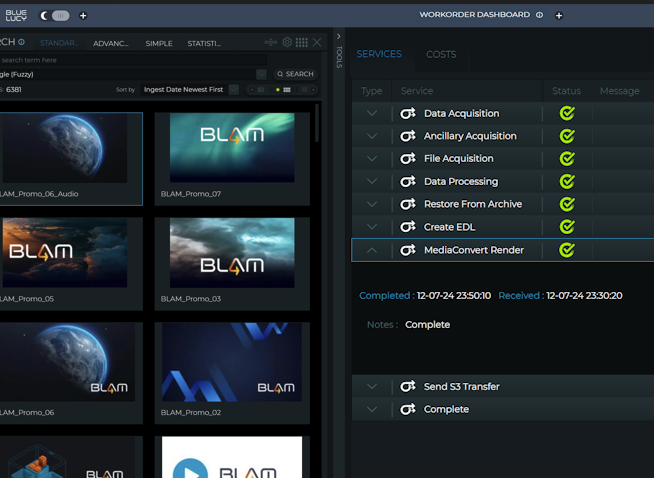The height and width of the screenshot is (478, 654).
Task: Click the Status column header
Action: pos(566,91)
